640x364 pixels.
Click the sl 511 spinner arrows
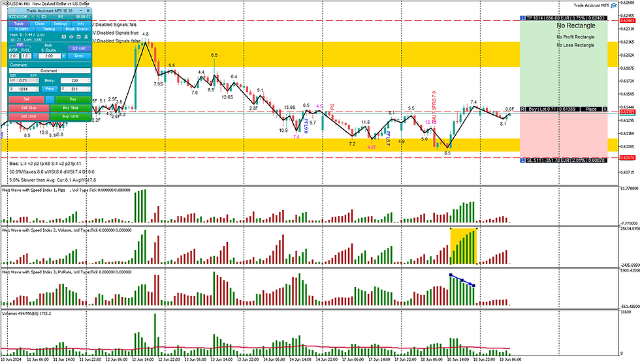[x=89, y=89]
